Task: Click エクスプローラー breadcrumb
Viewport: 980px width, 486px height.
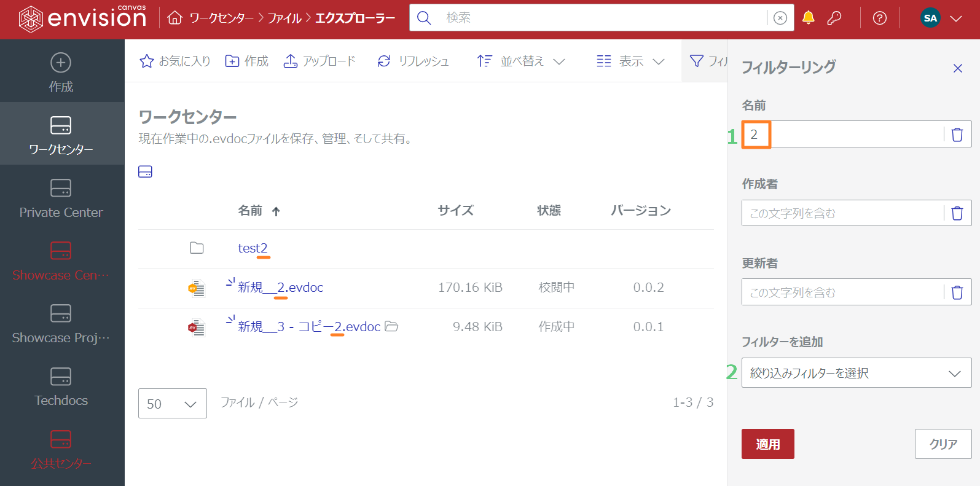Action: pyautogui.click(x=355, y=18)
